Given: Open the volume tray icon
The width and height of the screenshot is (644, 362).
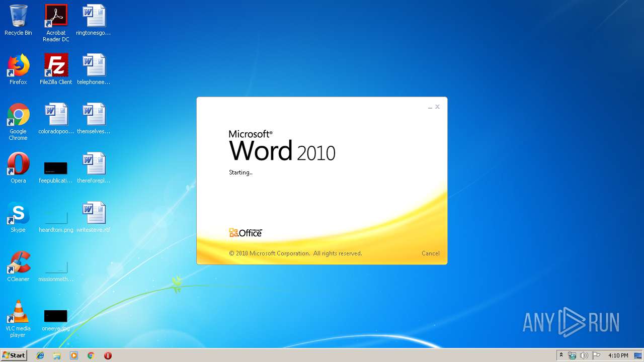Looking at the screenshot, I should click(584, 355).
